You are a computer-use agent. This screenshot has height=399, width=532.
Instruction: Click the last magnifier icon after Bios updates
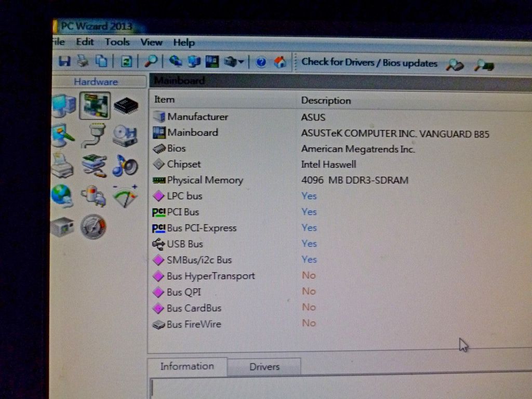pos(484,65)
